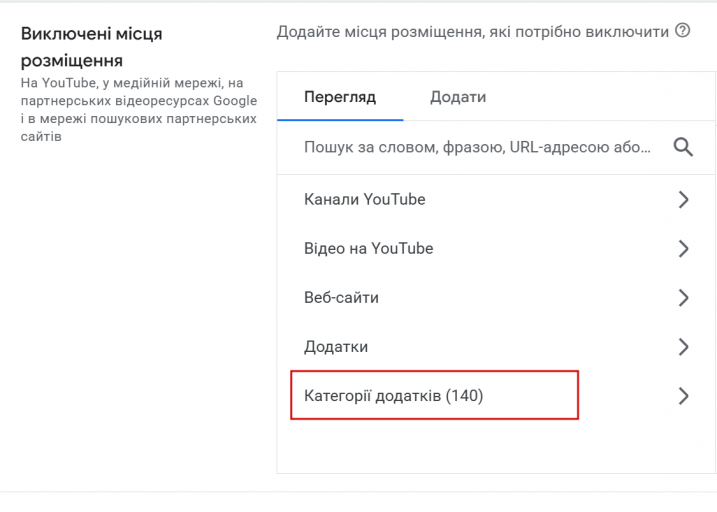Screen dimensions: 717x512
Task: Expand chevron for Канали YouTube
Action: point(683,199)
